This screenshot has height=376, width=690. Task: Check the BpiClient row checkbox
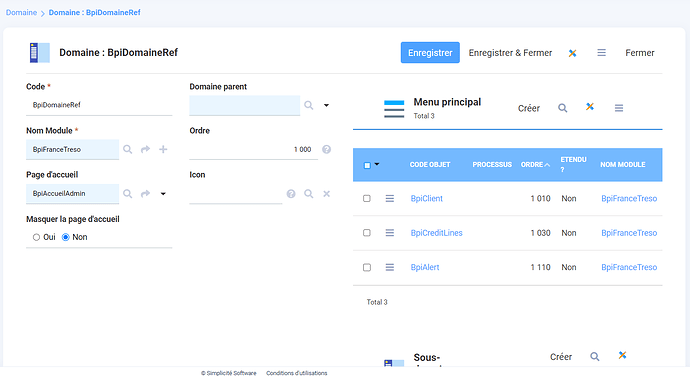[367, 199]
